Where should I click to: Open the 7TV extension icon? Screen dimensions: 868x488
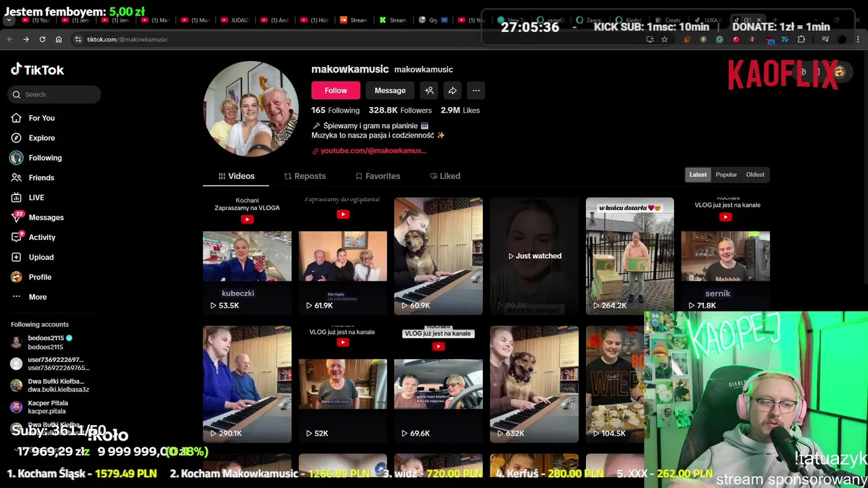point(785,39)
